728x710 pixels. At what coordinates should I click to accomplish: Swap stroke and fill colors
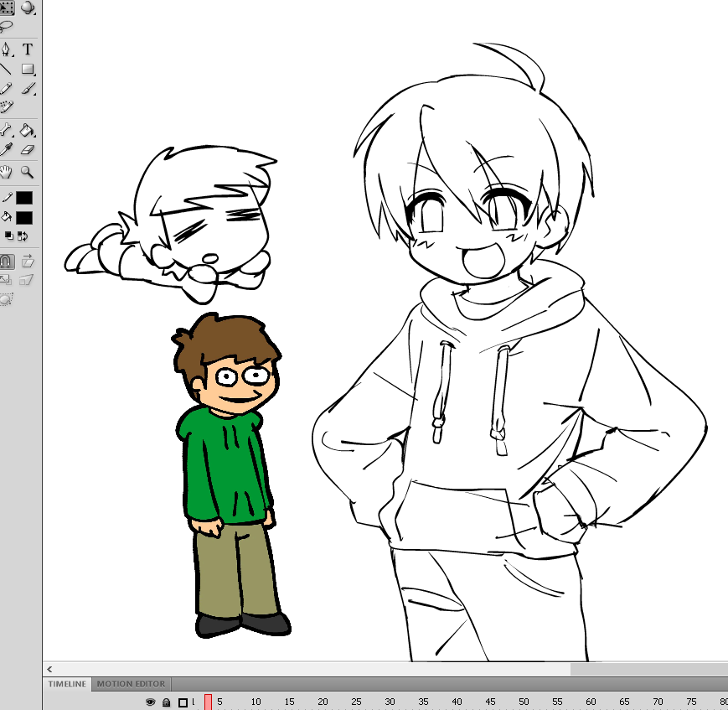point(23,236)
